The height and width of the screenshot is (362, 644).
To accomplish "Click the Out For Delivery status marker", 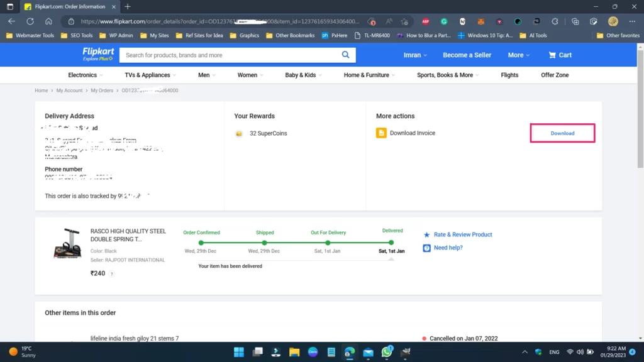I will coord(328,243).
